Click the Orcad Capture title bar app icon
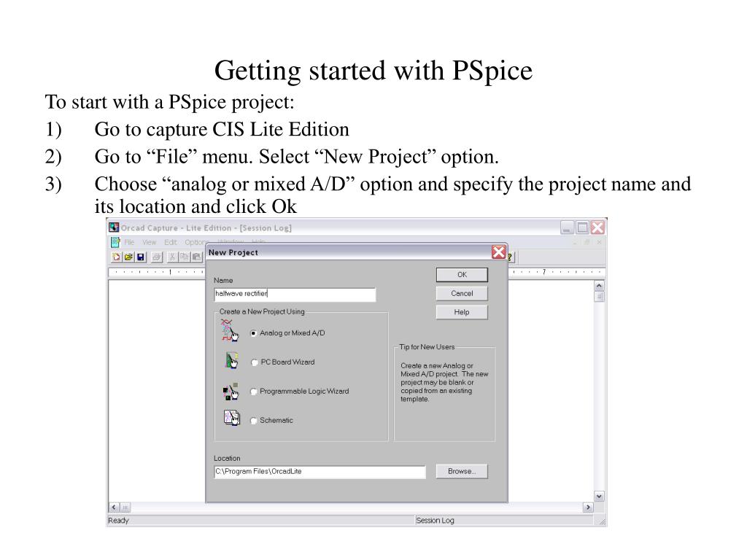Screen dimensions: 747x560 click(114, 227)
